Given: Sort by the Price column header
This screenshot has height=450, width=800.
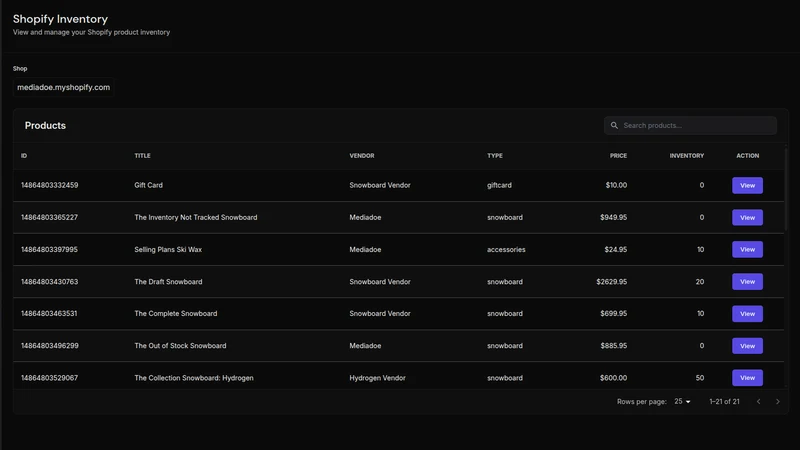Looking at the screenshot, I should point(618,156).
